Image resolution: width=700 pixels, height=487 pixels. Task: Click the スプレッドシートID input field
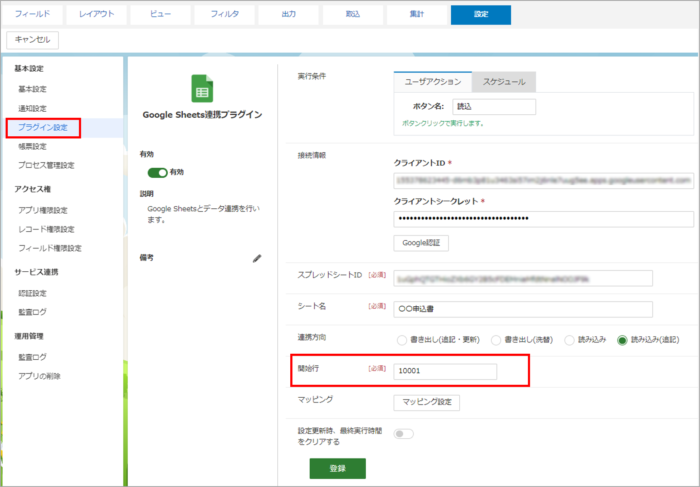(x=523, y=279)
